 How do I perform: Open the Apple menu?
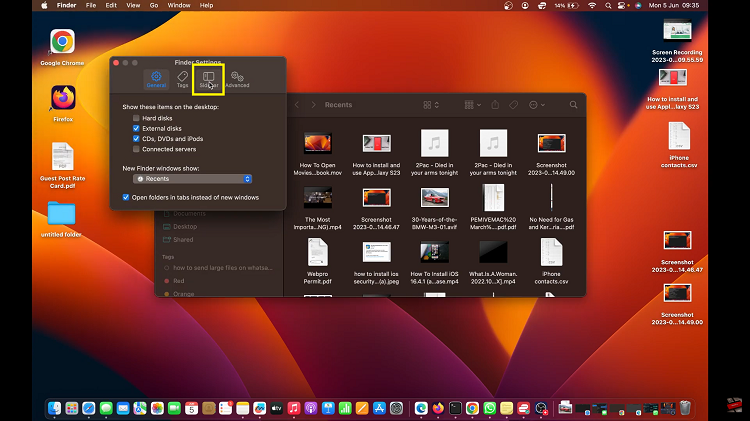(x=44, y=5)
